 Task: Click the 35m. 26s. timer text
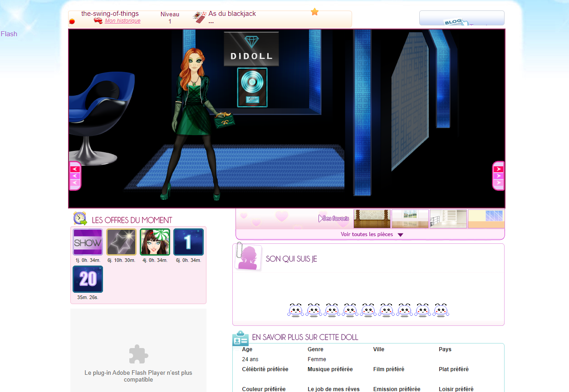point(88,298)
